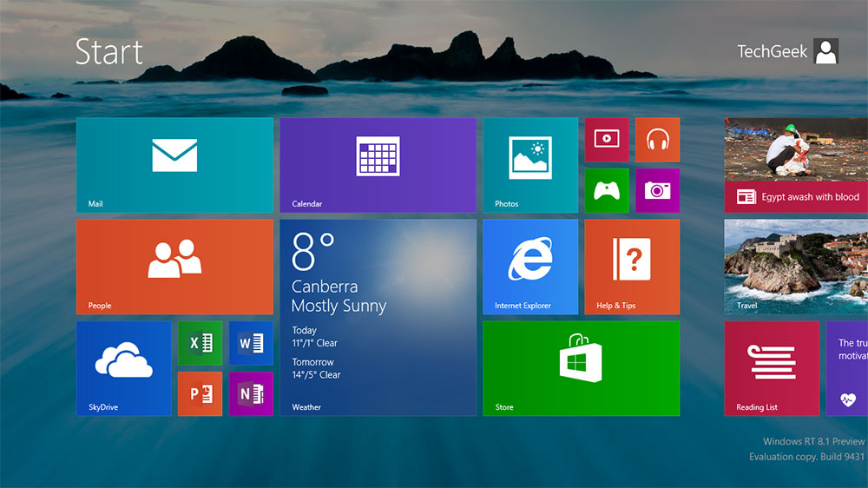Click the 'Mostly Sunny' condition text
The width and height of the screenshot is (868, 488).
pos(339,306)
